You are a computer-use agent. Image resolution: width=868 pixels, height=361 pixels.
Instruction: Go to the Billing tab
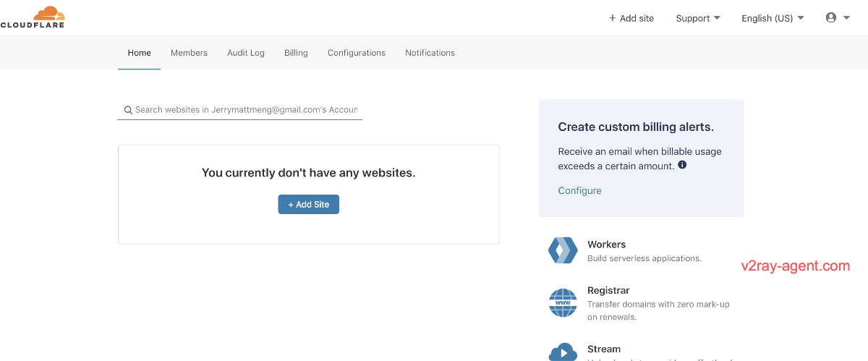296,53
